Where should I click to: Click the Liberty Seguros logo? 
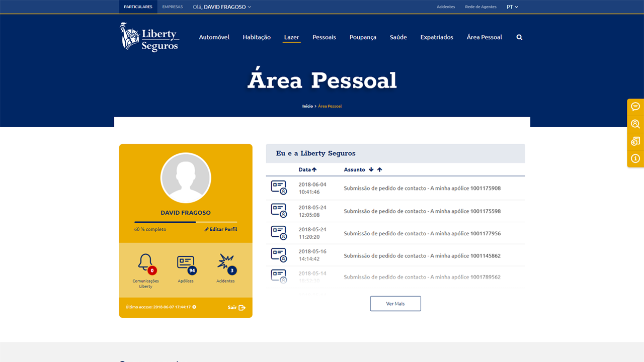(x=149, y=37)
